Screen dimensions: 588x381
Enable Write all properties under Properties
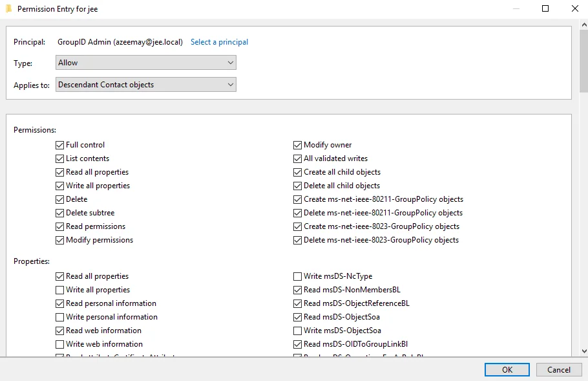59,290
